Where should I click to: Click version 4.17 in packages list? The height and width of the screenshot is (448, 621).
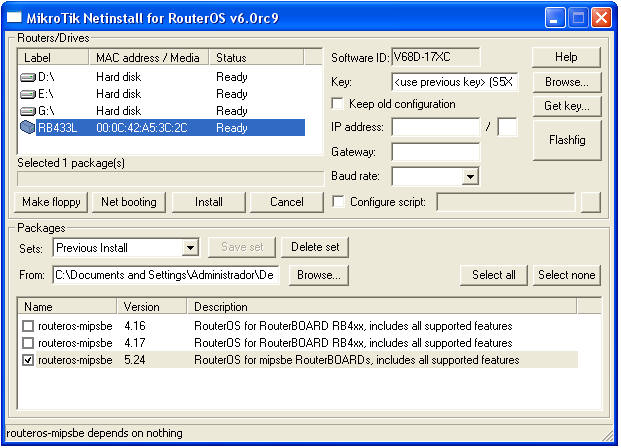[x=135, y=343]
